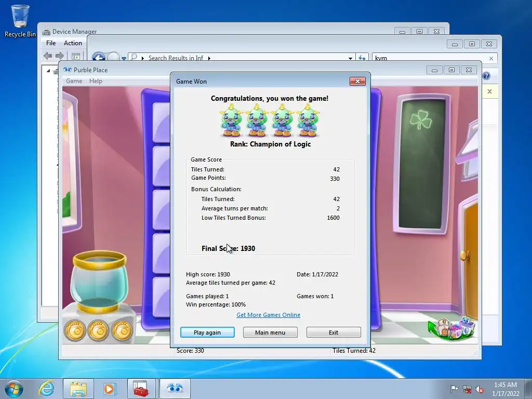Viewport: 532px width, 399px height.
Task: Click the last Purble clown character image
Action: pyautogui.click(x=308, y=121)
